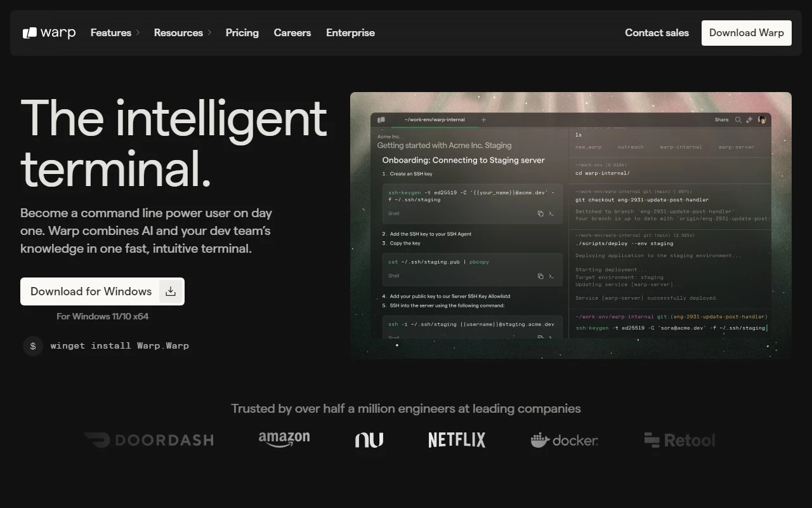Click the 'cat ~/.ssh/staging.pub | pbcopy' command text
Viewport: 812px width, 508px height.
pos(438,262)
